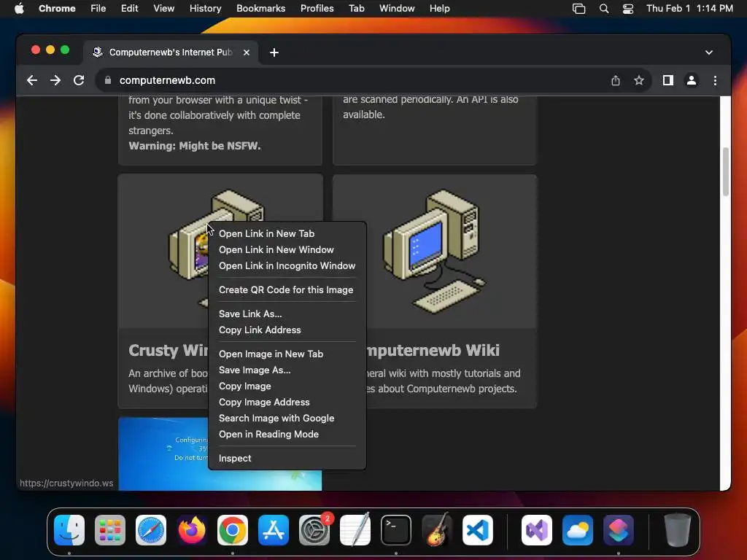The image size is (747, 560).
Task: Switch to Chrome in the Dock
Action: 233,530
